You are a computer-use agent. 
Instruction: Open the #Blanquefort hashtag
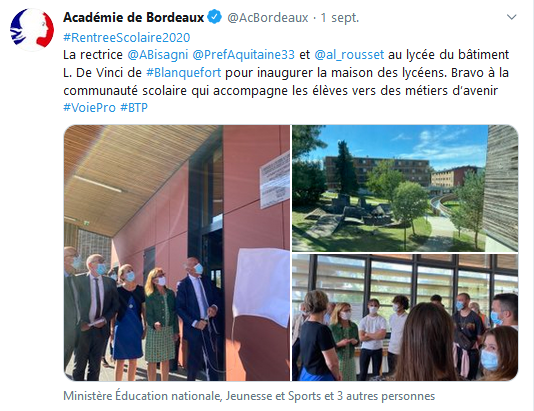pos(184,73)
